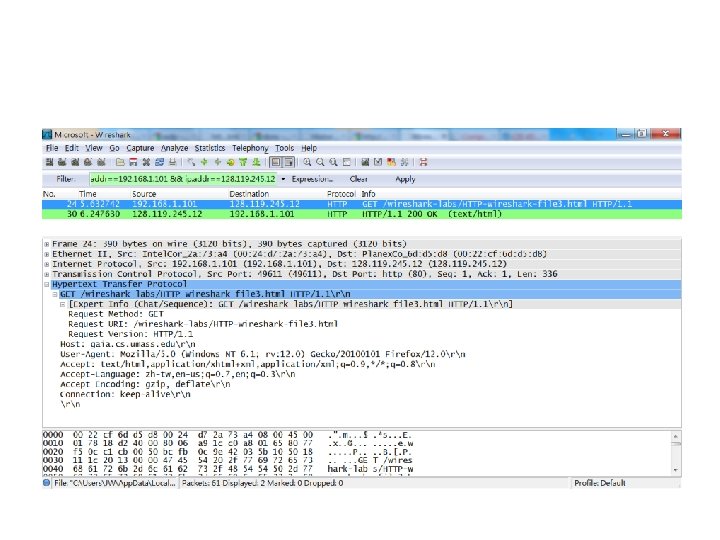Jump to the last packet

256,162
